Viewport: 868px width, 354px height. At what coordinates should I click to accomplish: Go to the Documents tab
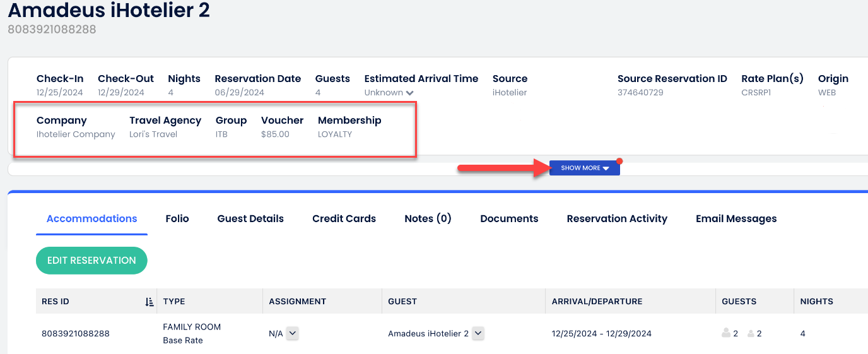point(509,219)
